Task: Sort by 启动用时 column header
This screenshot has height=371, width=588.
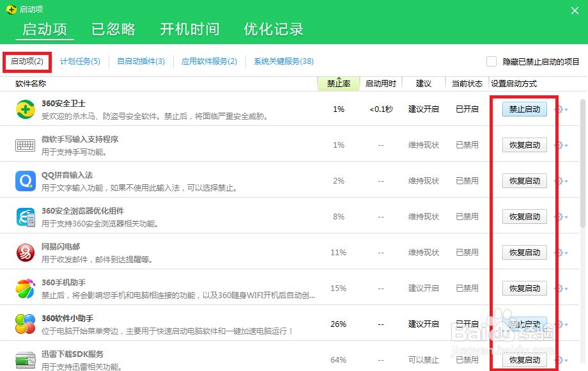Action: tap(381, 84)
